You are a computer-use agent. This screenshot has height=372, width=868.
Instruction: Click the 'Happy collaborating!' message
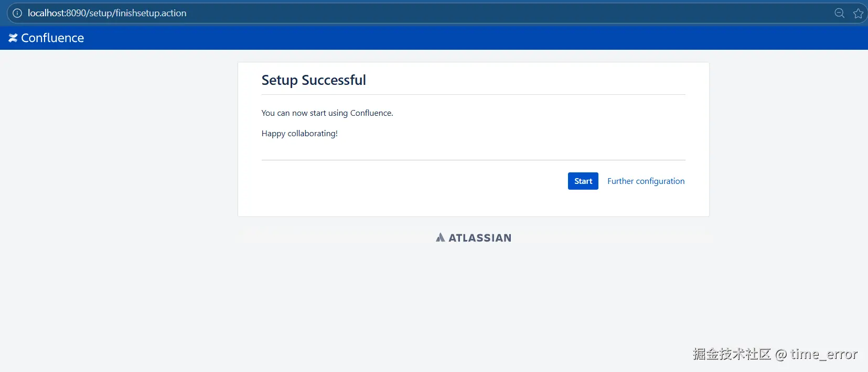click(x=299, y=133)
